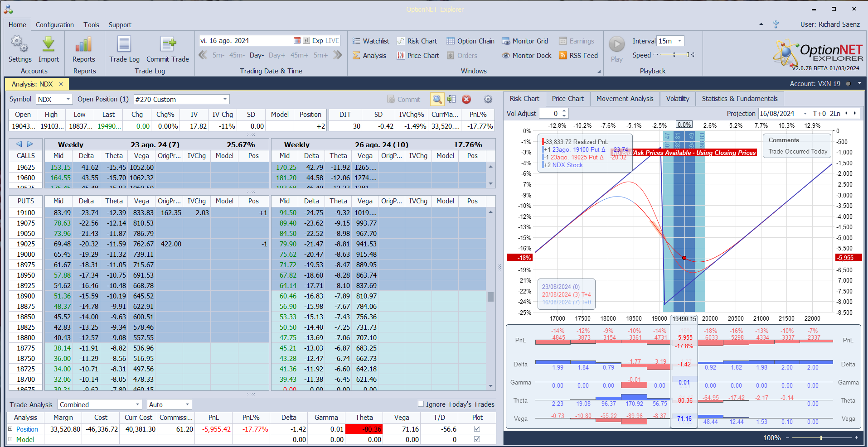Jump forward using double right arrow

337,55
